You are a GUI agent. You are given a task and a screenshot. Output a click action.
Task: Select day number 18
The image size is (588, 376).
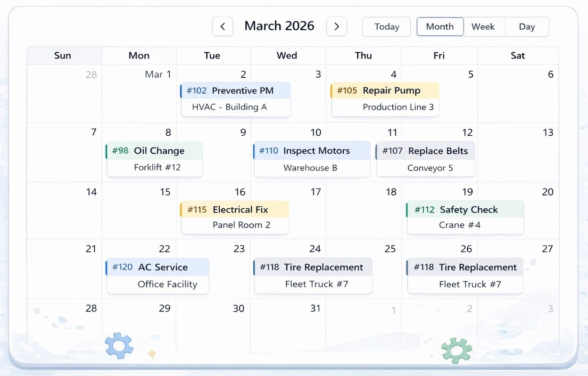391,192
